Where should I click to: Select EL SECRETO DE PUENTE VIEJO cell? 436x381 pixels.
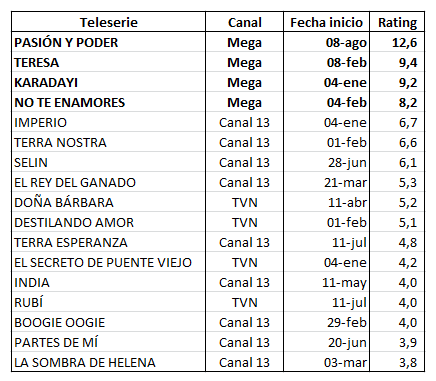(109, 262)
